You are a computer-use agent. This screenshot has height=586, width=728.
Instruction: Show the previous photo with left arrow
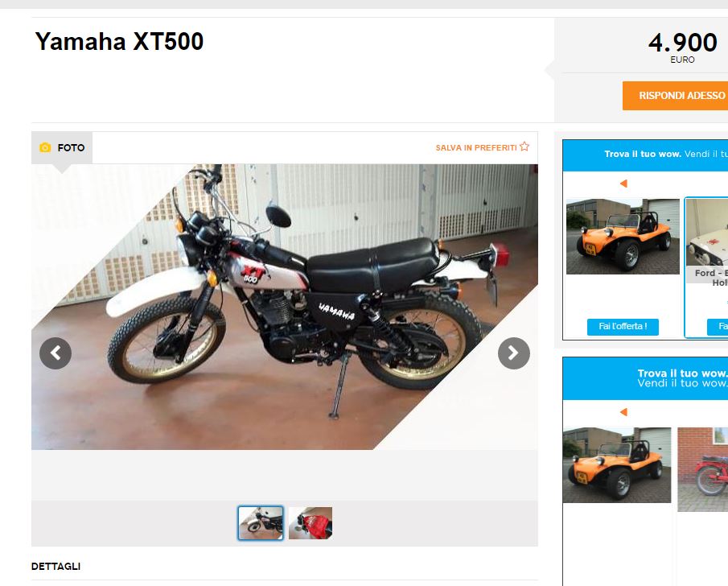[x=56, y=353]
